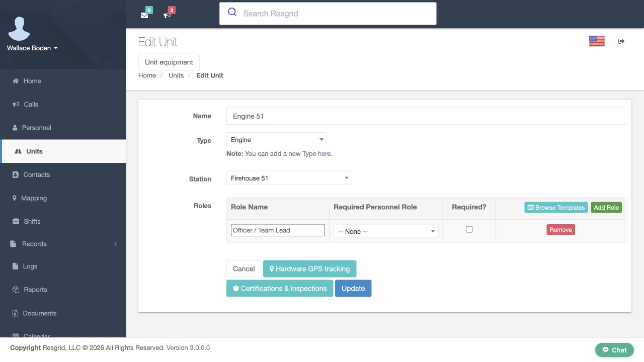Open the Station dropdown showing Firehouse 51

coord(289,178)
